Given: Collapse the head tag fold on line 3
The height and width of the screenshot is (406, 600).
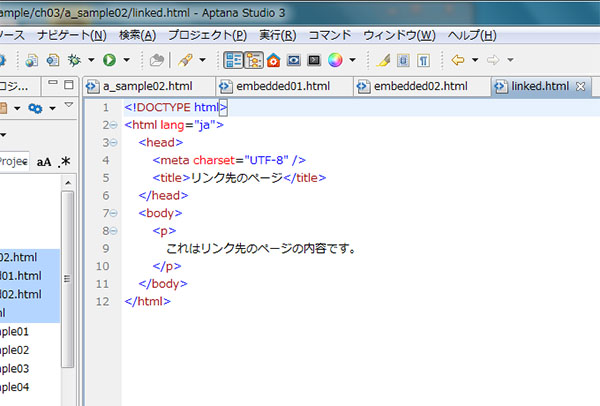Looking at the screenshot, I should pyautogui.click(x=114, y=143).
